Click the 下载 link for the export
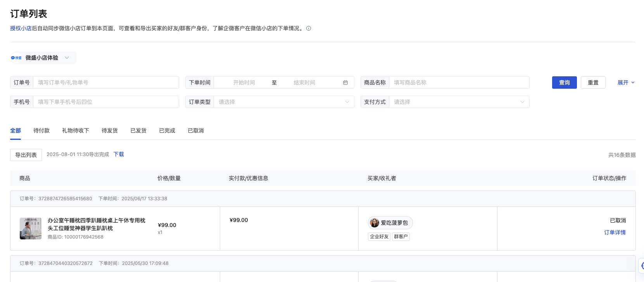 (x=119, y=154)
